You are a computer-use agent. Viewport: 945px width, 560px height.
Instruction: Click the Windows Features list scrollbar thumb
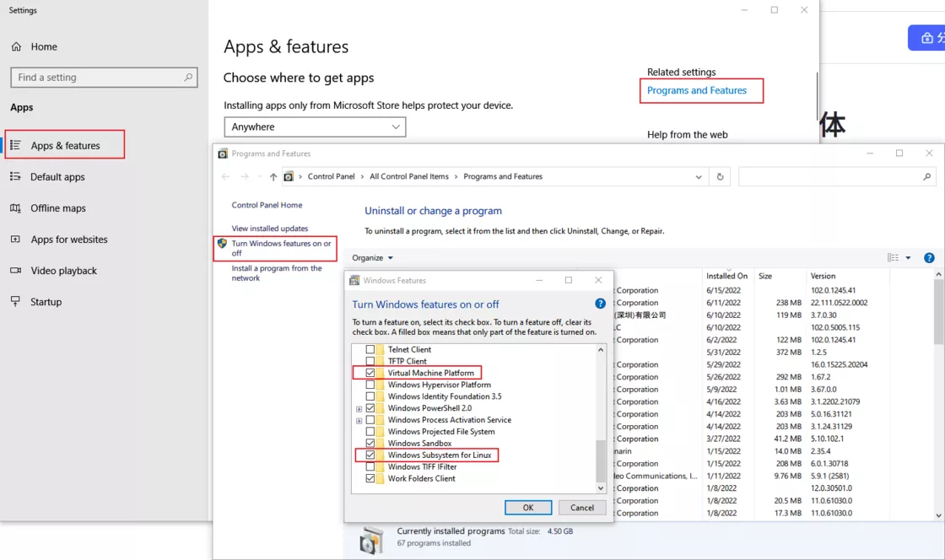(x=600, y=460)
